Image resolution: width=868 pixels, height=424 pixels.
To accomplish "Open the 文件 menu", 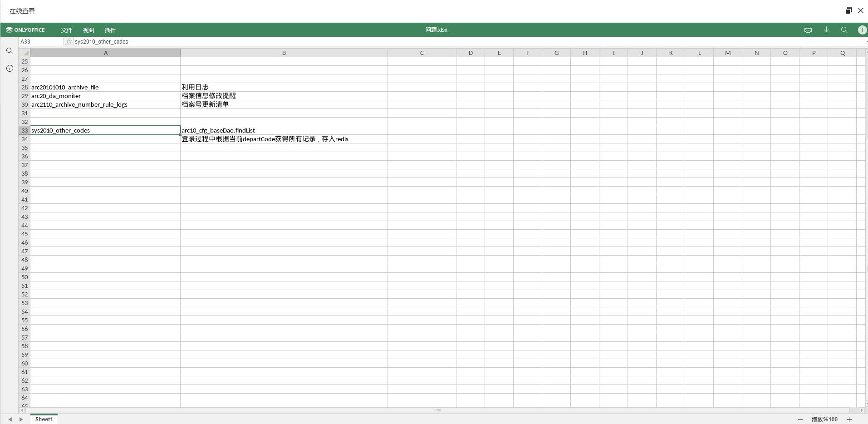I will [67, 30].
